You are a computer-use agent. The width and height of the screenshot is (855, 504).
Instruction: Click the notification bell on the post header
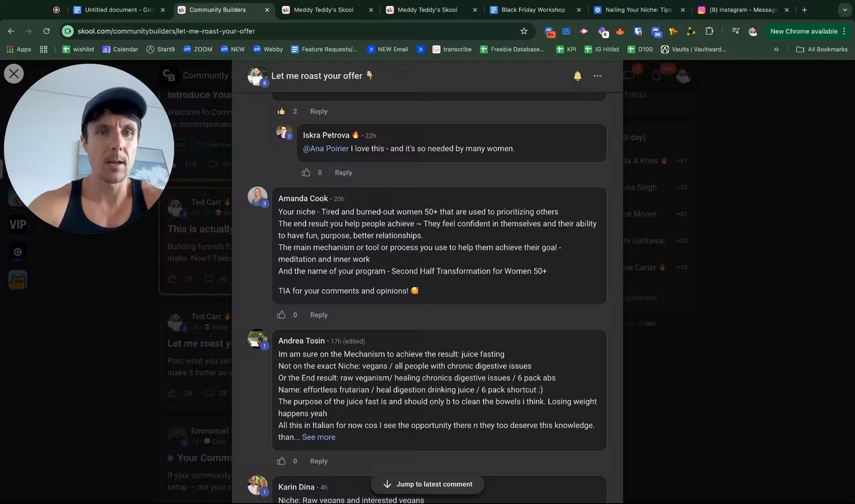[x=578, y=76]
